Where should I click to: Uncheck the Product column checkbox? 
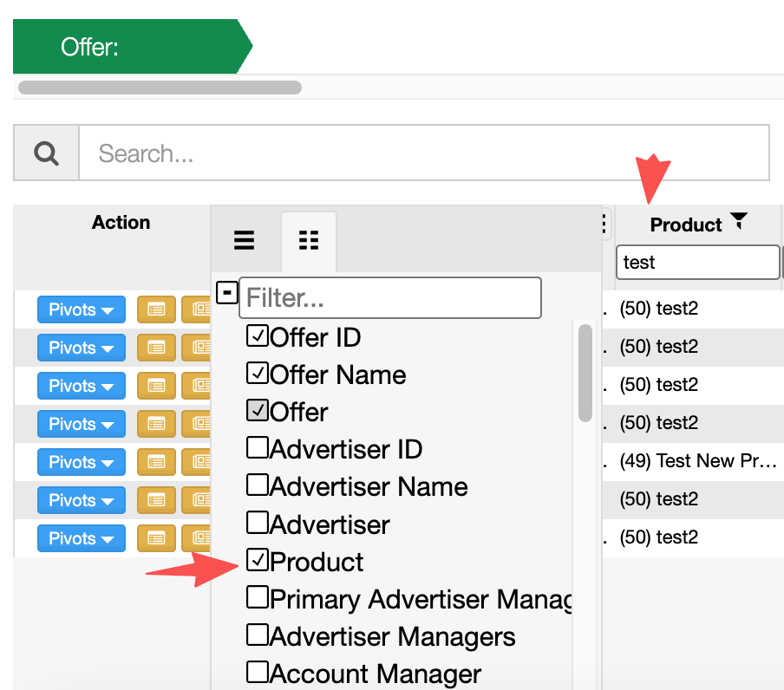click(258, 560)
